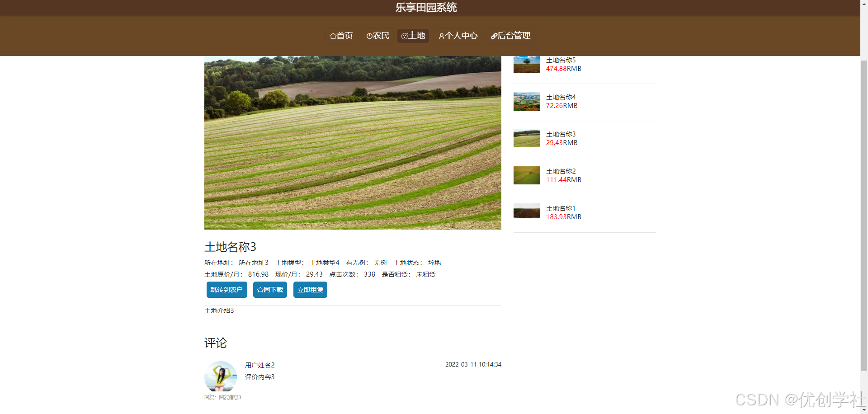Viewport: 868px width, 414px height.
Task: Click the 未租赁 rental status value
Action: click(x=426, y=274)
